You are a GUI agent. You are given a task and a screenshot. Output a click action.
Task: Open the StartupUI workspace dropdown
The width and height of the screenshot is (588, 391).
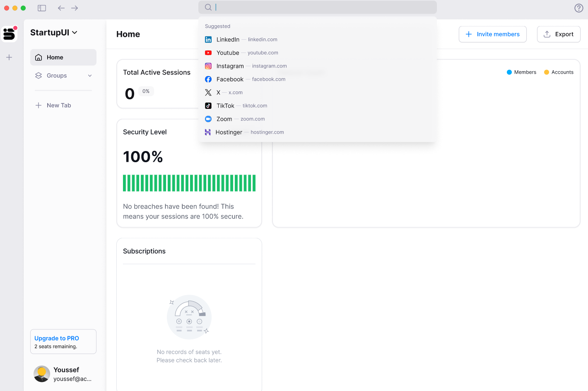click(x=54, y=33)
